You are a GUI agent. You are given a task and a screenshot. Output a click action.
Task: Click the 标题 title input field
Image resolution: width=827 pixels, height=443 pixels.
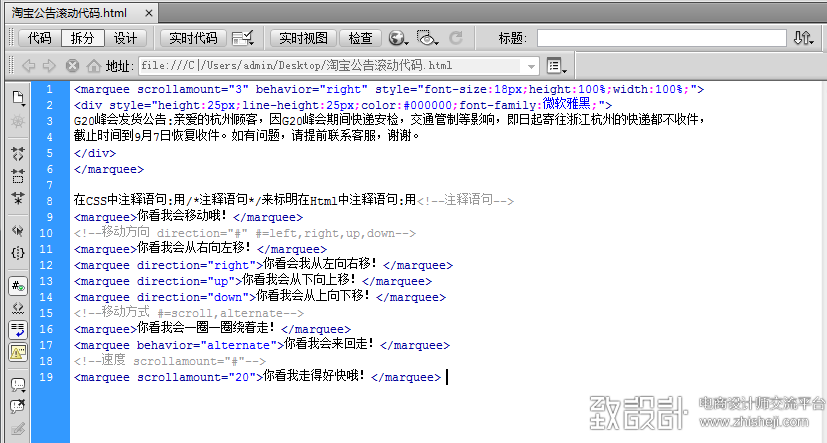(x=661, y=38)
